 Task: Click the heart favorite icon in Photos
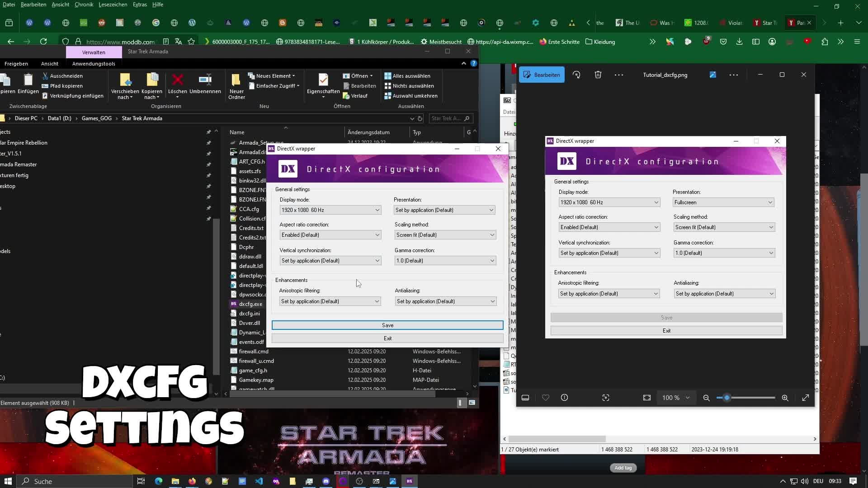click(x=546, y=398)
